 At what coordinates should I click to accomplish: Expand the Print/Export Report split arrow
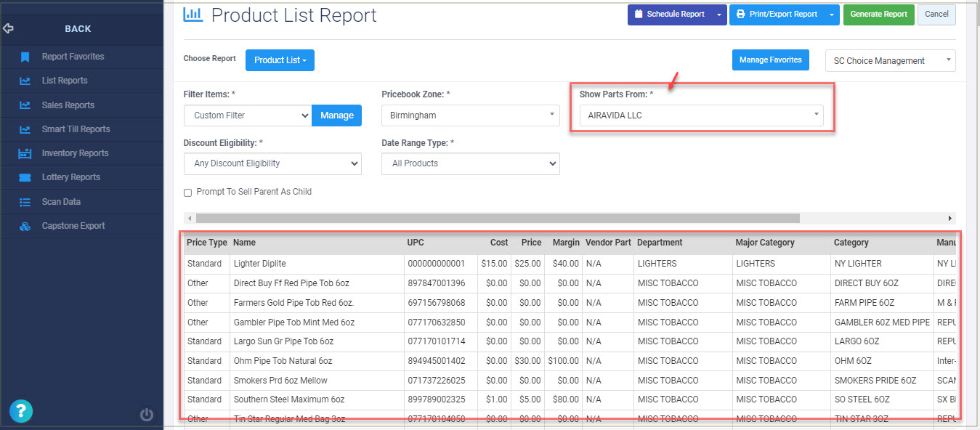831,15
